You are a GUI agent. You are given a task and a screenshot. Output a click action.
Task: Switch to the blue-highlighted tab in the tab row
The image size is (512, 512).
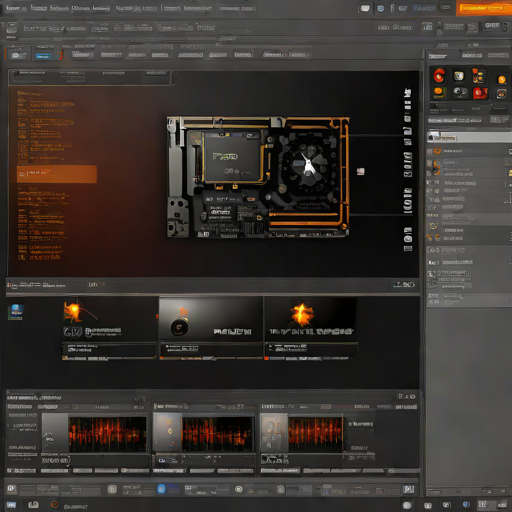(x=43, y=56)
